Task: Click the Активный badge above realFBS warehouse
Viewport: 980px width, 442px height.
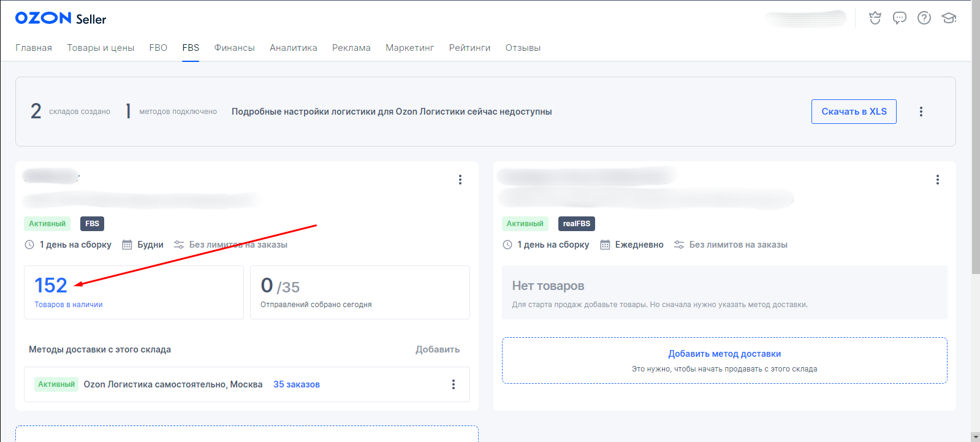Action: click(525, 224)
